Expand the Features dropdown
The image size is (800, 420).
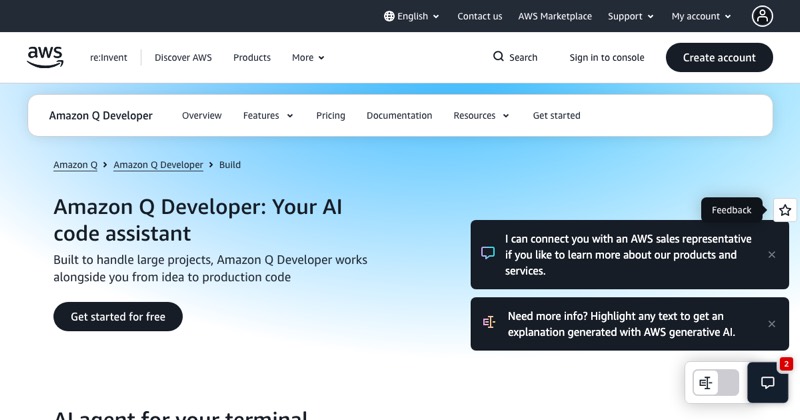pyautogui.click(x=268, y=115)
